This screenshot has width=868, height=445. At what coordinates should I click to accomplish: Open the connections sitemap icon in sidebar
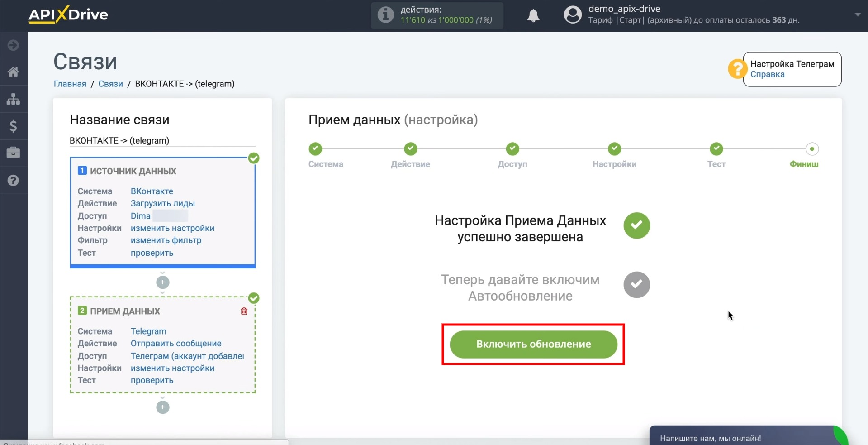click(13, 99)
